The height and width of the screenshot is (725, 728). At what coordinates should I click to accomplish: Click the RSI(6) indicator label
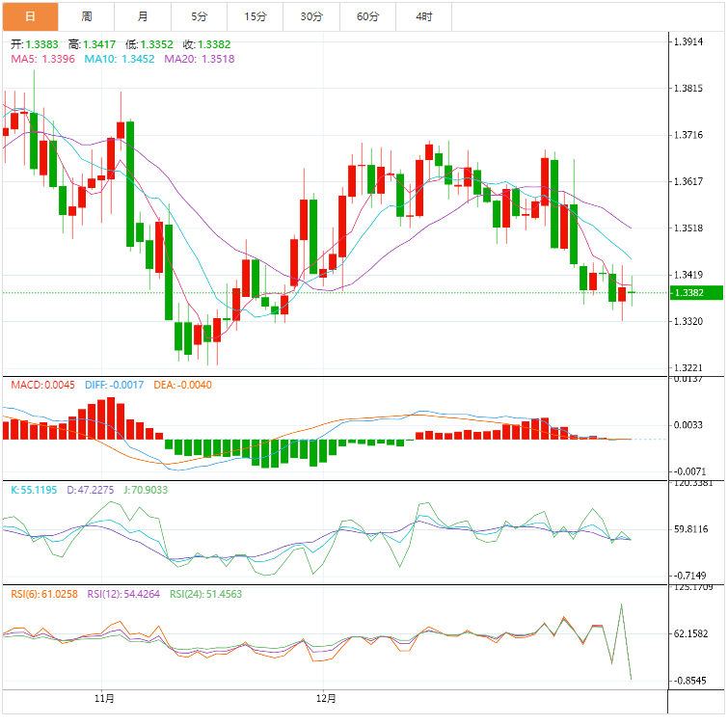tap(44, 594)
